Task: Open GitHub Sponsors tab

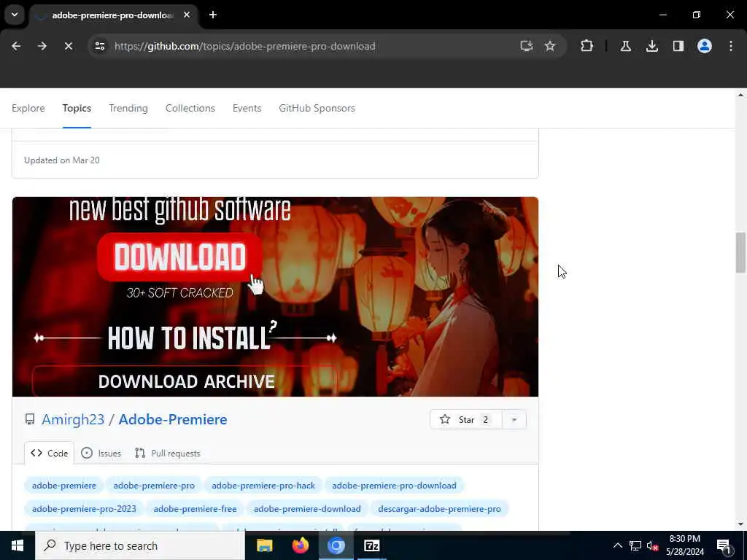Action: coord(317,108)
